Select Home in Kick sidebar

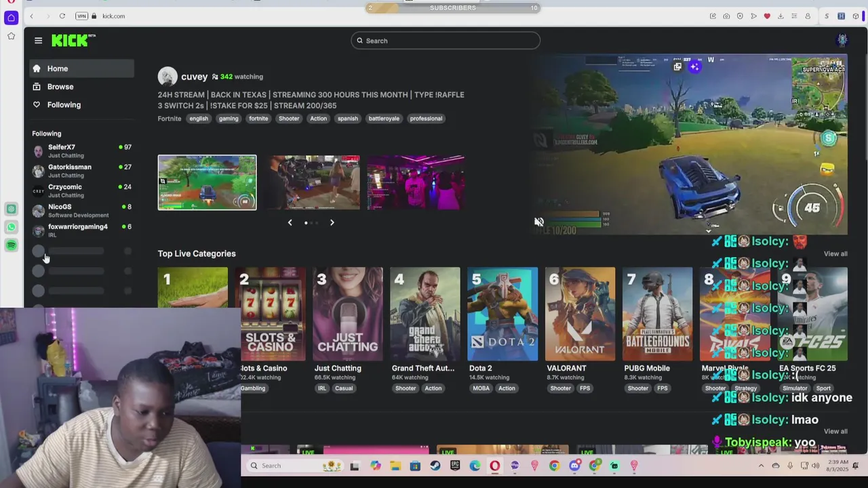pos(81,68)
